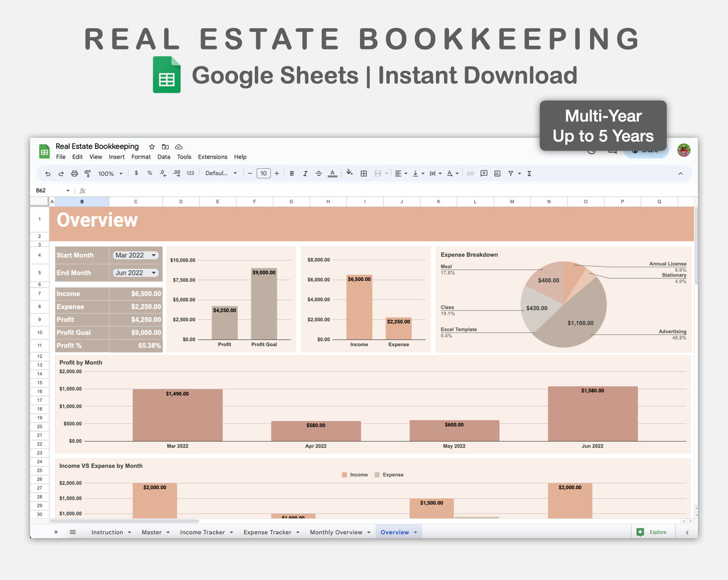The width and height of the screenshot is (728, 580).
Task: Expand the Expense Tracker sheet tab menu
Action: coord(298,532)
